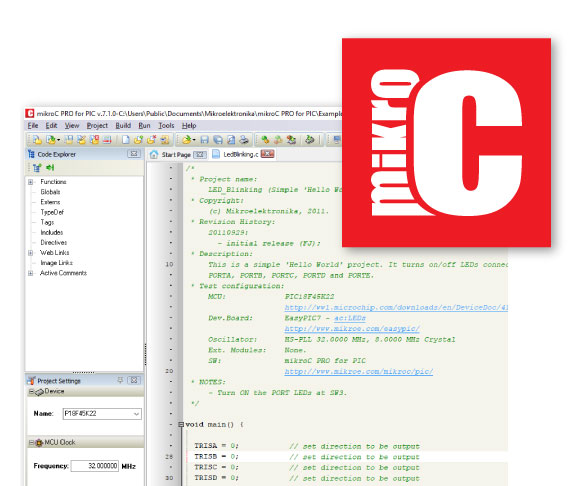This screenshot has height=486, width=573.
Task: Click the Save As icon
Action: [x=231, y=140]
